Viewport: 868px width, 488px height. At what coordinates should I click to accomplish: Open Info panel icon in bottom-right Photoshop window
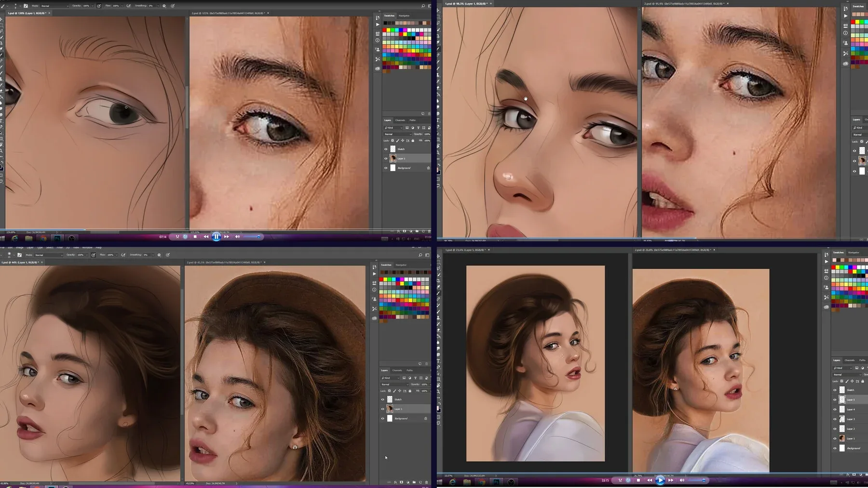click(x=827, y=278)
